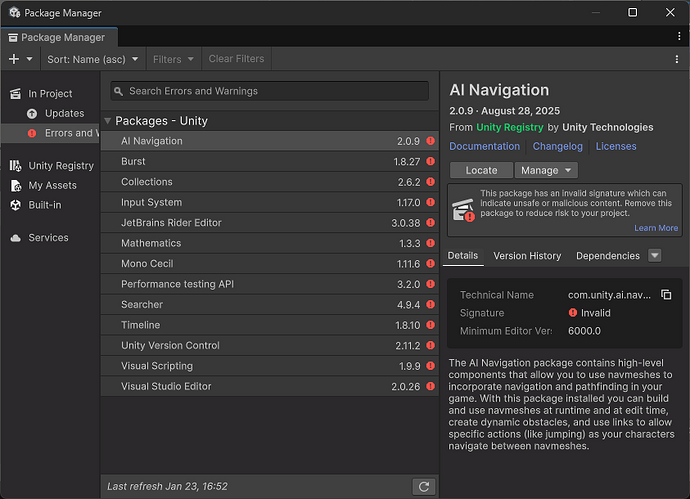Click the error icon next to Burst
The width and height of the screenshot is (690, 499).
430,162
